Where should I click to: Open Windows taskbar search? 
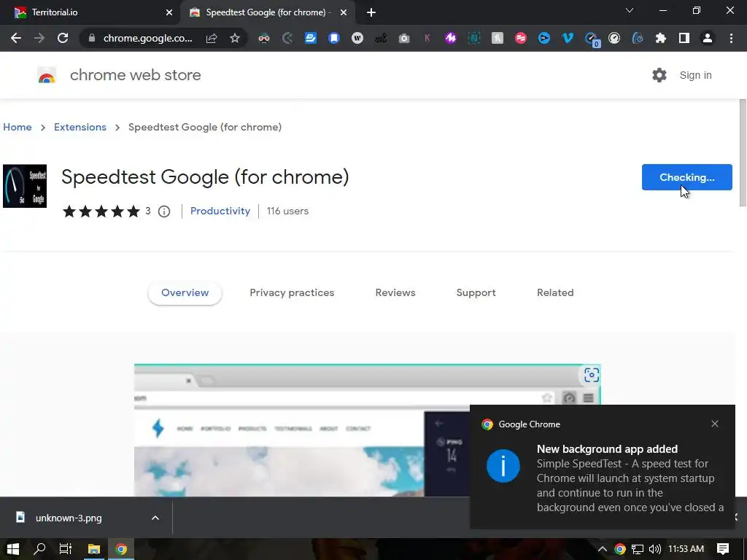point(39,549)
